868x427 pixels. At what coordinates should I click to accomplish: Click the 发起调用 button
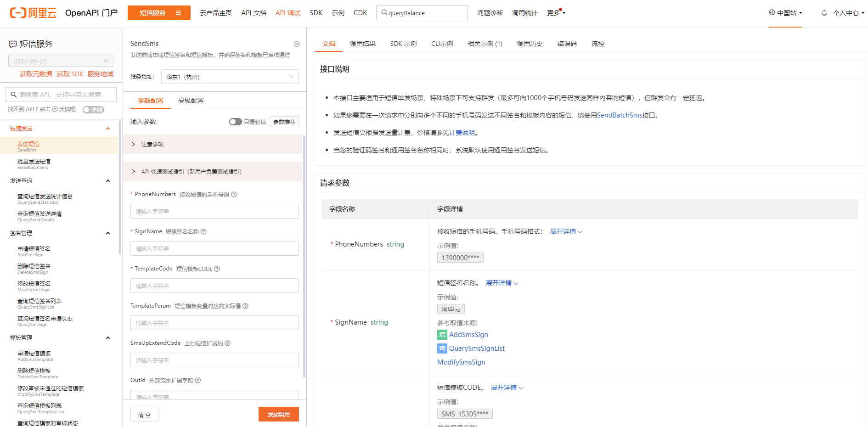point(279,414)
